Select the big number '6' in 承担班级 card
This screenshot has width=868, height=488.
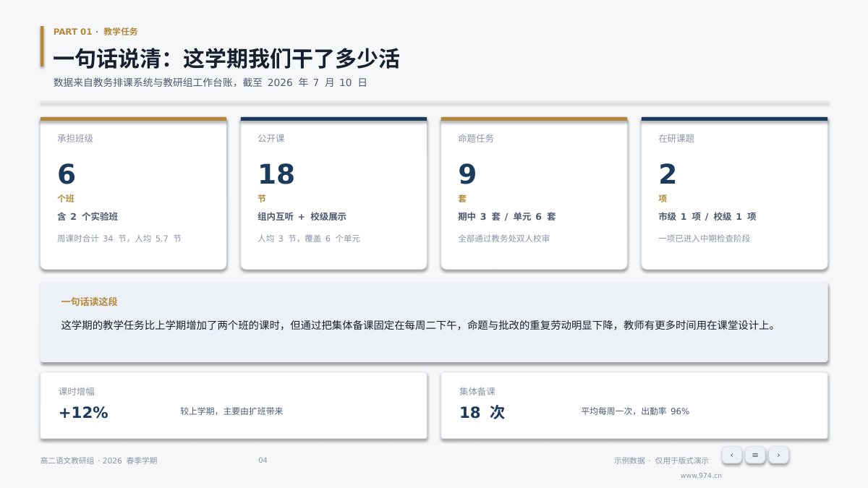(67, 174)
